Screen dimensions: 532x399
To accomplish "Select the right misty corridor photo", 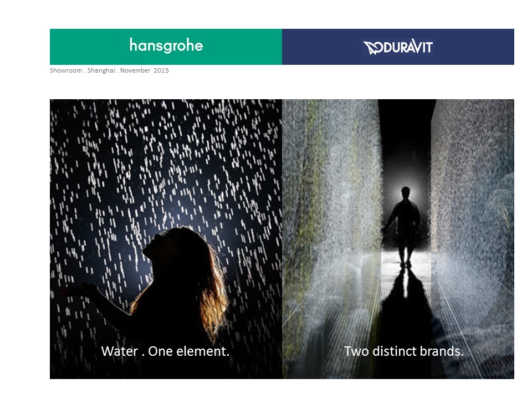I will click(x=398, y=239).
